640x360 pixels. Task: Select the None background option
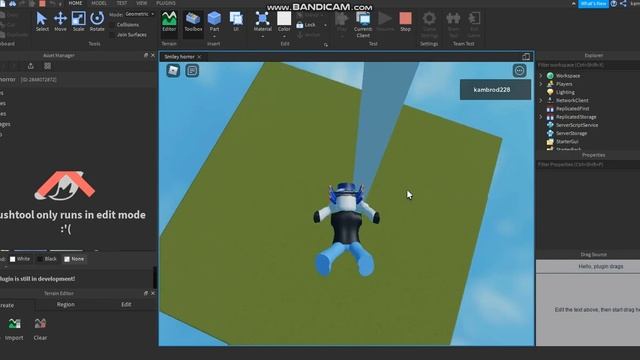click(74, 259)
